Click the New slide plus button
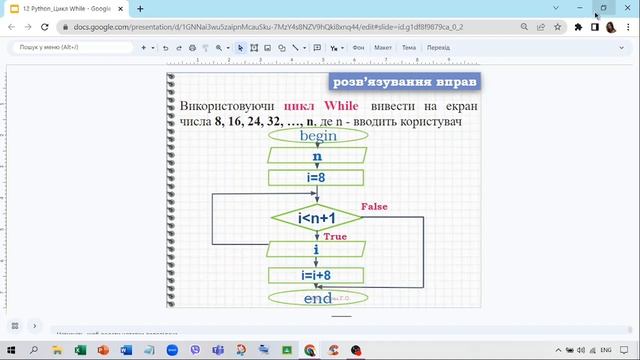The width and height of the screenshot is (640, 360). pos(143,48)
